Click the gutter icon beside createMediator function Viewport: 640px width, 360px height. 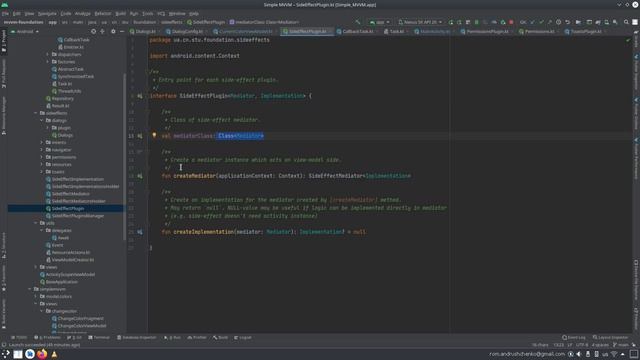pos(140,176)
